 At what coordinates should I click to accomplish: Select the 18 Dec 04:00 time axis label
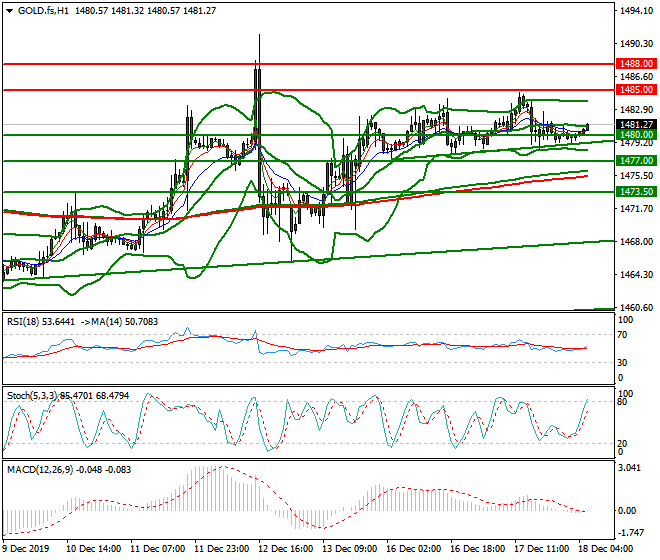coord(605,549)
